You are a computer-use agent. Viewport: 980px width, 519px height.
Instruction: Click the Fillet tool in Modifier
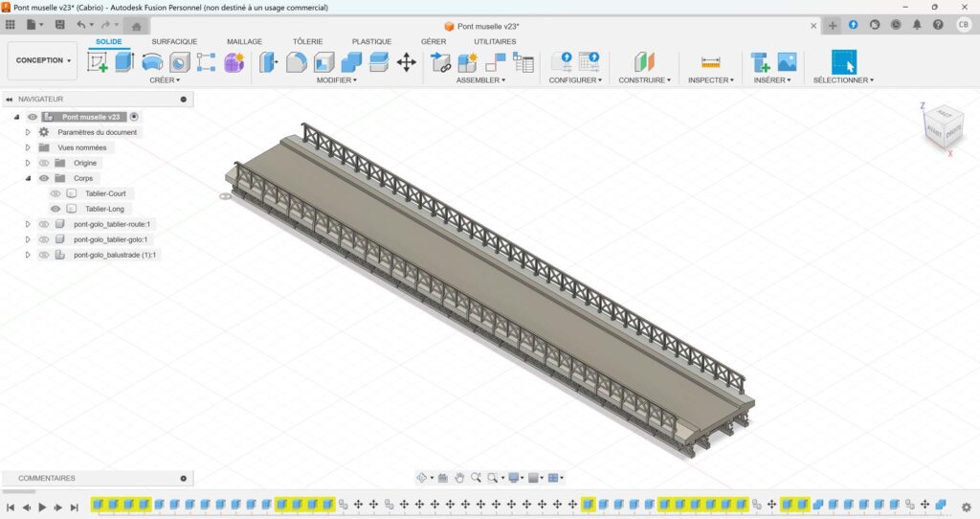point(297,62)
